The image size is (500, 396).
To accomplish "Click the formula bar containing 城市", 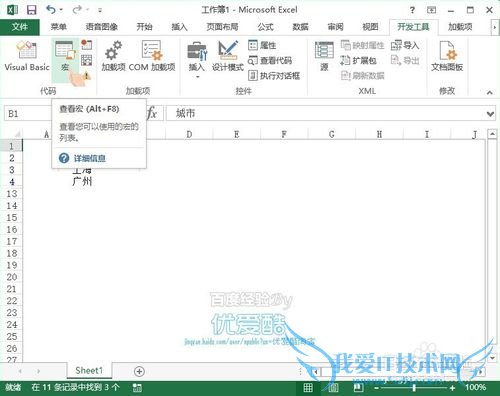I will click(x=325, y=114).
